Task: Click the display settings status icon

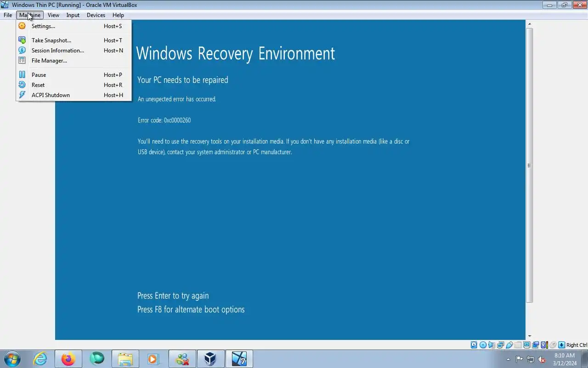Action: (x=526, y=345)
